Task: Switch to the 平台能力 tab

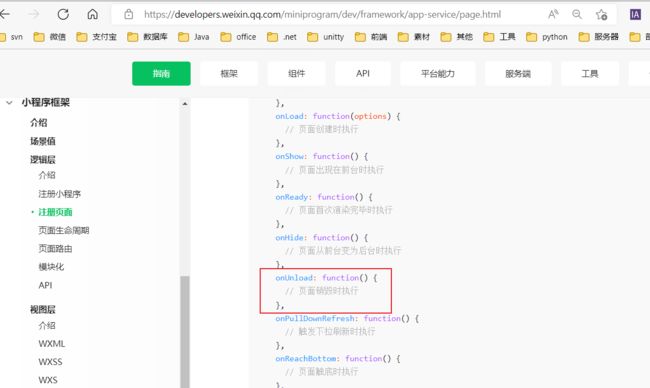Action: pyautogui.click(x=438, y=73)
